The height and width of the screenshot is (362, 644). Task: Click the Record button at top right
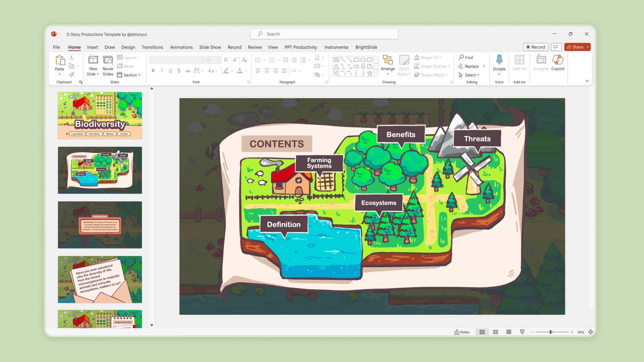[x=535, y=47]
